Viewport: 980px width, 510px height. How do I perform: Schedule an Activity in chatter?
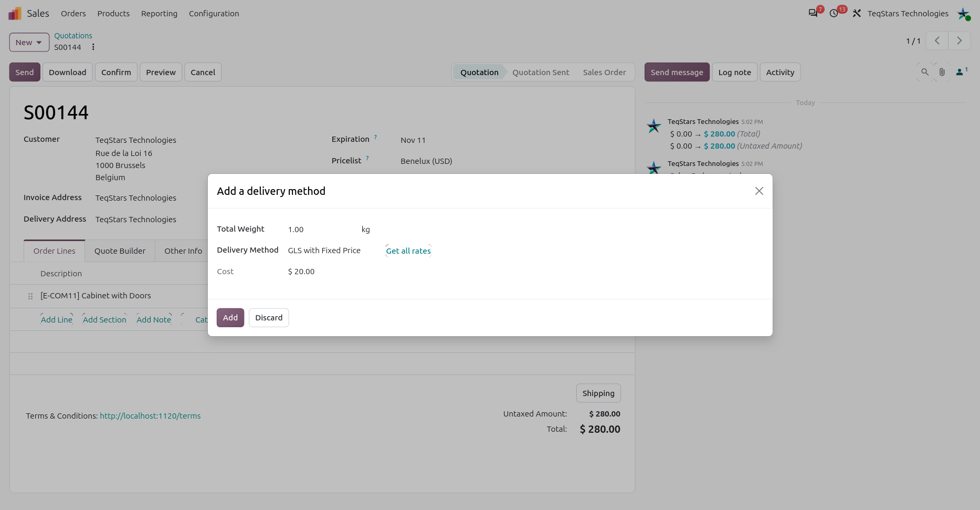[780, 72]
